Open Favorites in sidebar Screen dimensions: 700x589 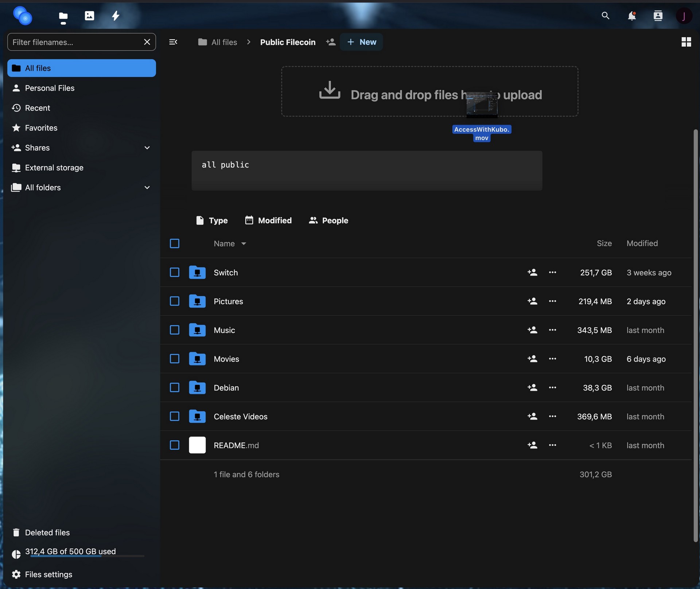[x=82, y=128]
